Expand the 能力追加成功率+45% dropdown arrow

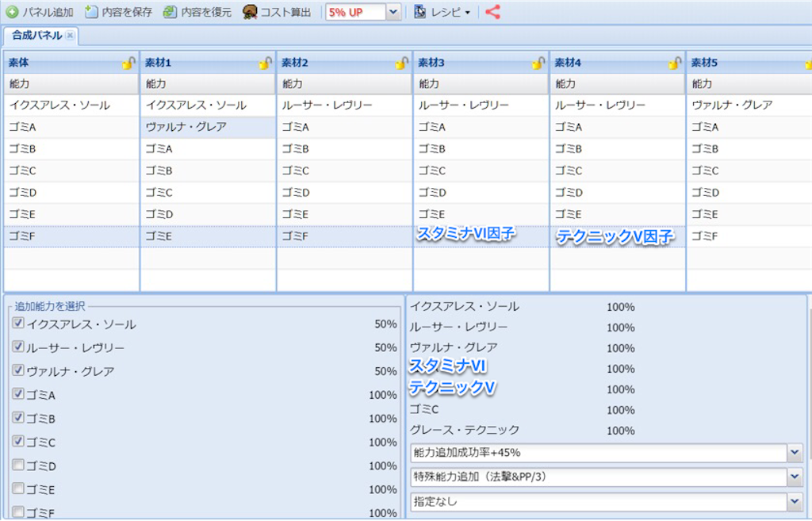[x=795, y=453]
